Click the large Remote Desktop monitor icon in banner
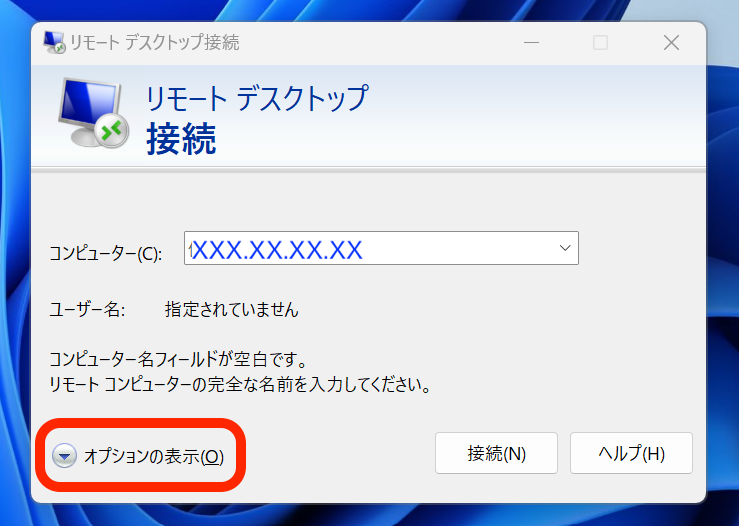739x526 pixels. (x=90, y=111)
